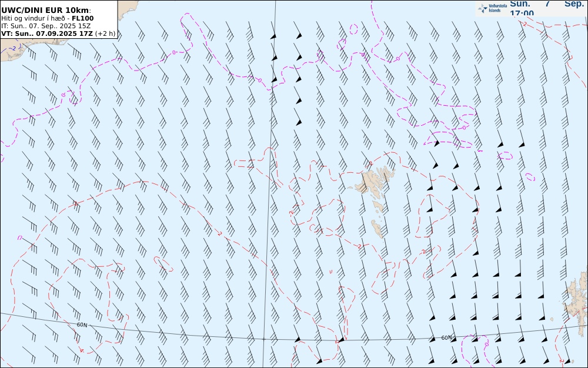Click the "UWC/DINI EUR 10km:" title
Image resolution: width=588 pixels, height=368 pixels.
[x=46, y=10]
